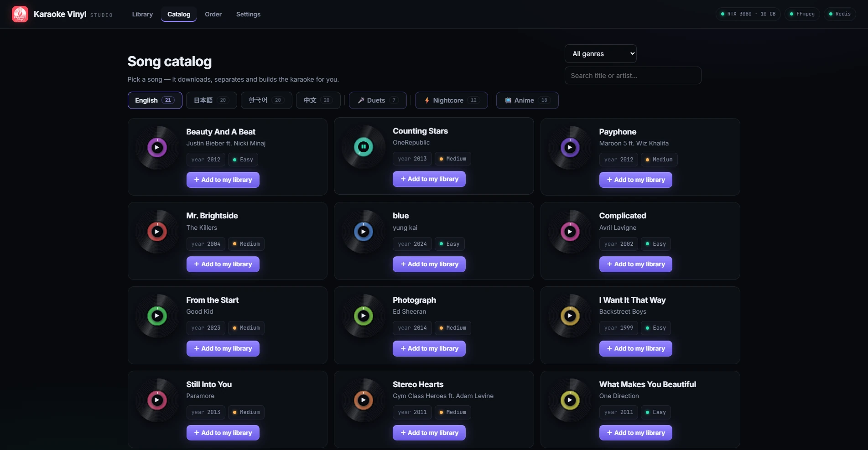Add Counting Stars to my library
The width and height of the screenshot is (868, 450).
click(429, 179)
